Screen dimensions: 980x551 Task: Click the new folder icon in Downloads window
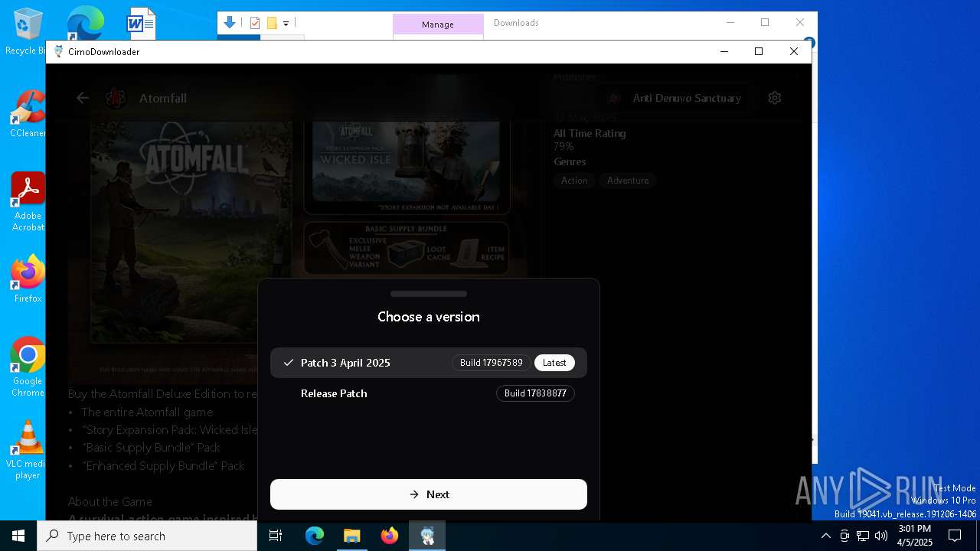pos(271,23)
